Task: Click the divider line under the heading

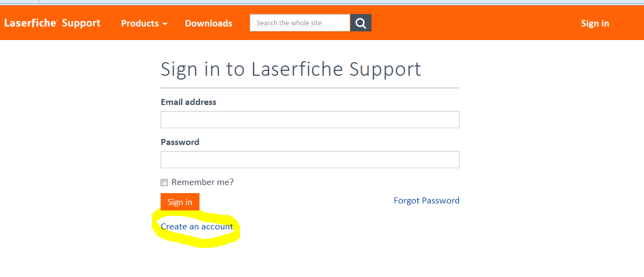Action: click(x=310, y=88)
